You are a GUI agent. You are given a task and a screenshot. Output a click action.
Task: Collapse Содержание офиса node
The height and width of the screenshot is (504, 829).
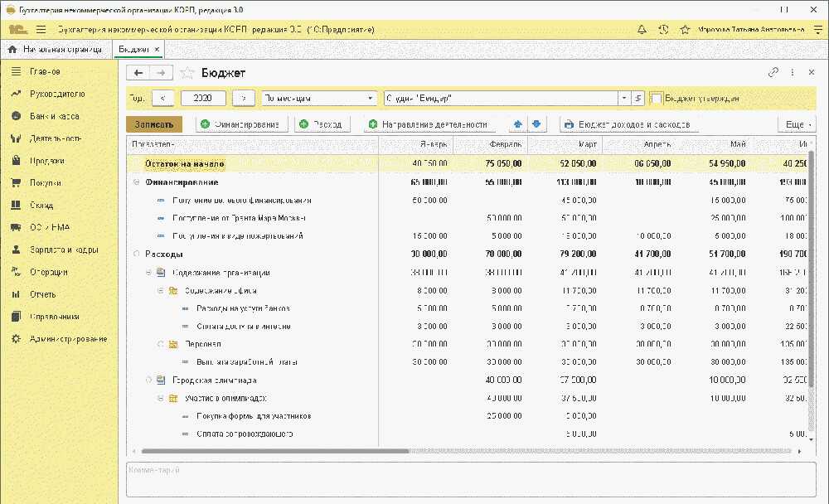160,290
